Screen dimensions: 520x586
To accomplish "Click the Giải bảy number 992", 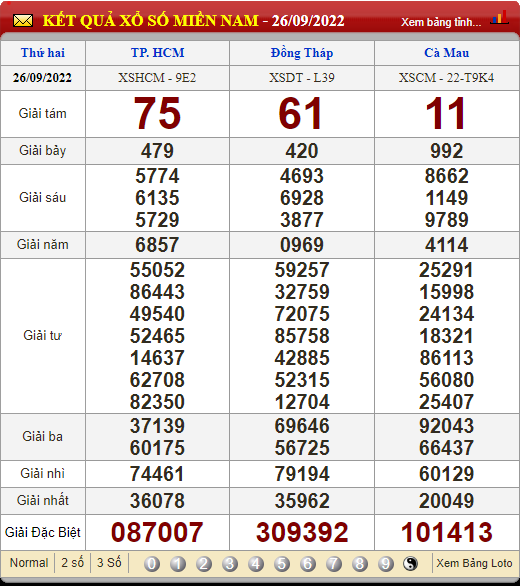I will point(447,151).
